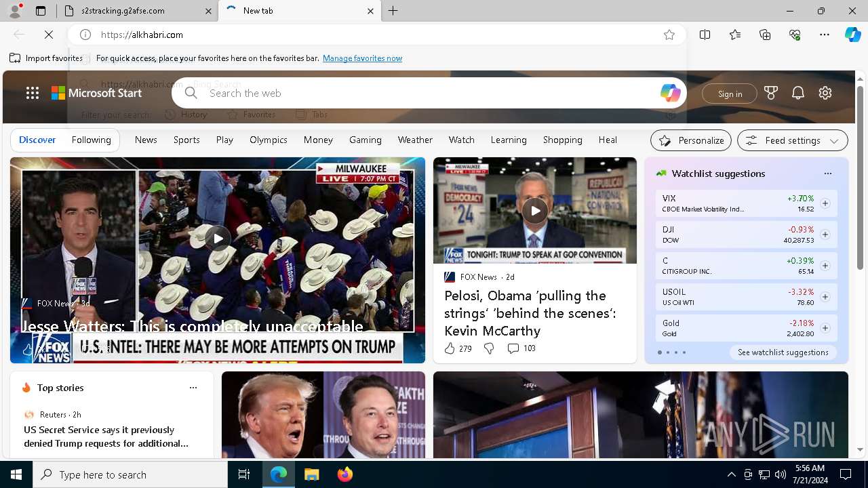Screen dimensions: 868x488
Task: Add USOIL to watchlist
Action: pos(825,297)
